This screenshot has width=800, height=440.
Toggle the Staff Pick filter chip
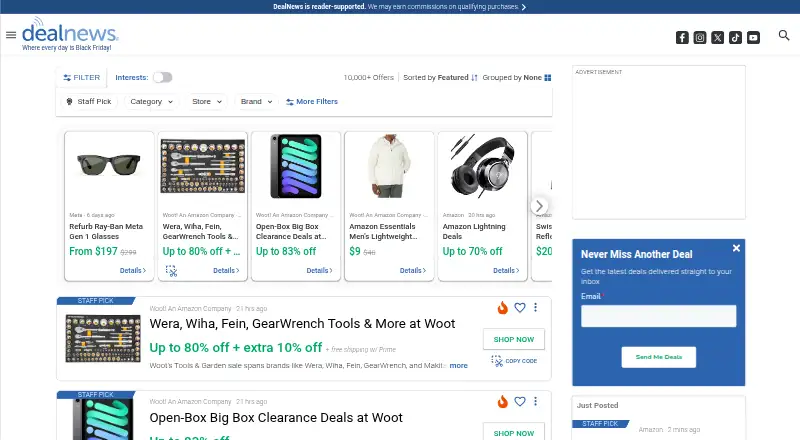89,102
